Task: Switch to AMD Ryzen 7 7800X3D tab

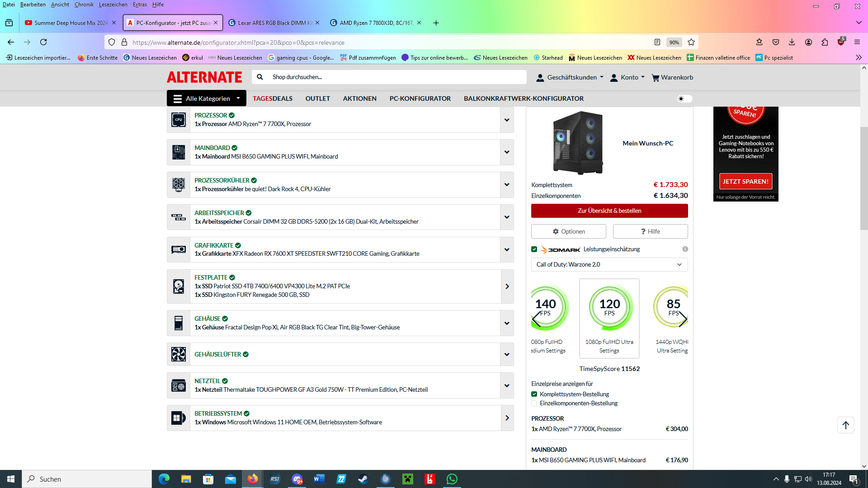Action: 376,23
